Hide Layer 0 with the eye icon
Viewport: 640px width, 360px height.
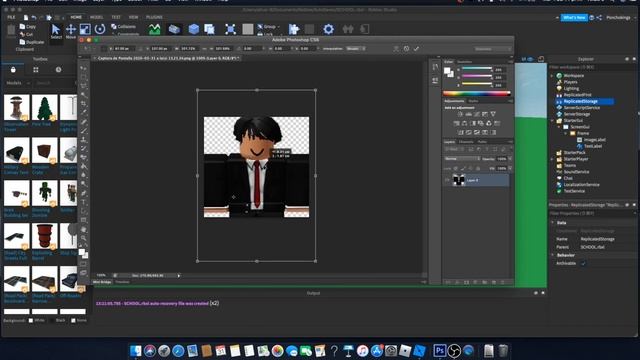tap(447, 180)
